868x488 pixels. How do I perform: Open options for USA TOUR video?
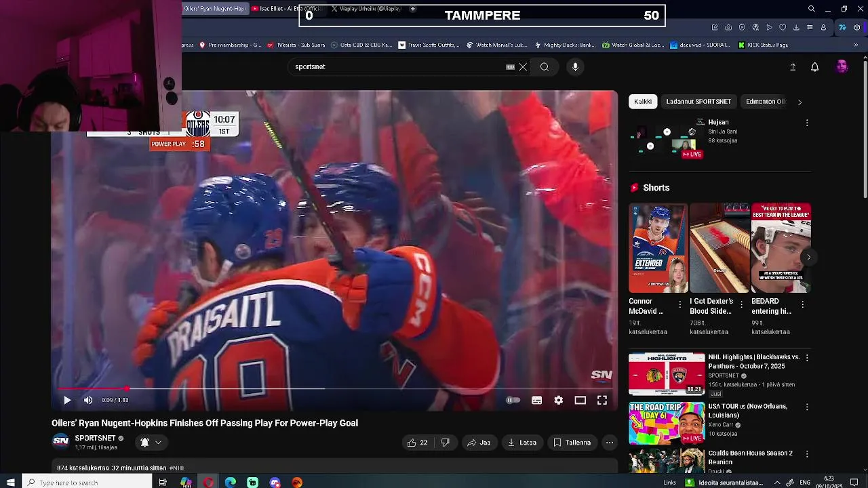pyautogui.click(x=807, y=407)
